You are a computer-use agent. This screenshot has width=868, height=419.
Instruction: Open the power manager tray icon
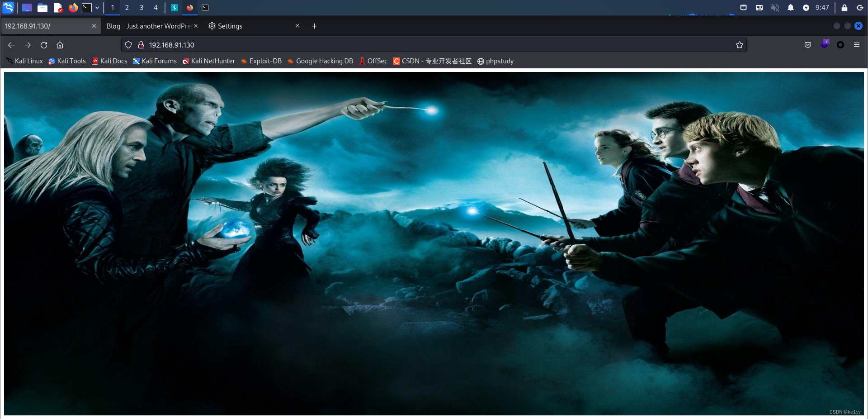coord(806,8)
